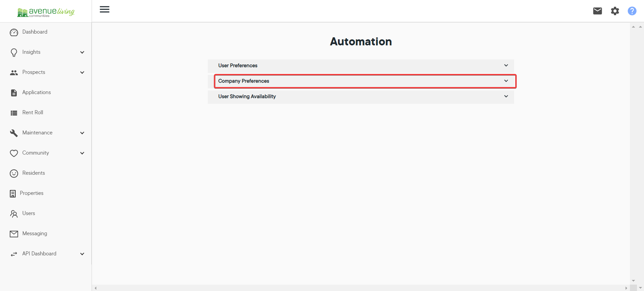This screenshot has width=644, height=291.
Task: Open Residents page
Action: click(x=34, y=173)
